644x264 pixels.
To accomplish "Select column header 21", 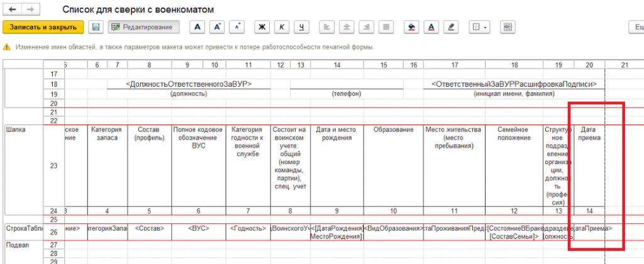I will click(x=625, y=65).
